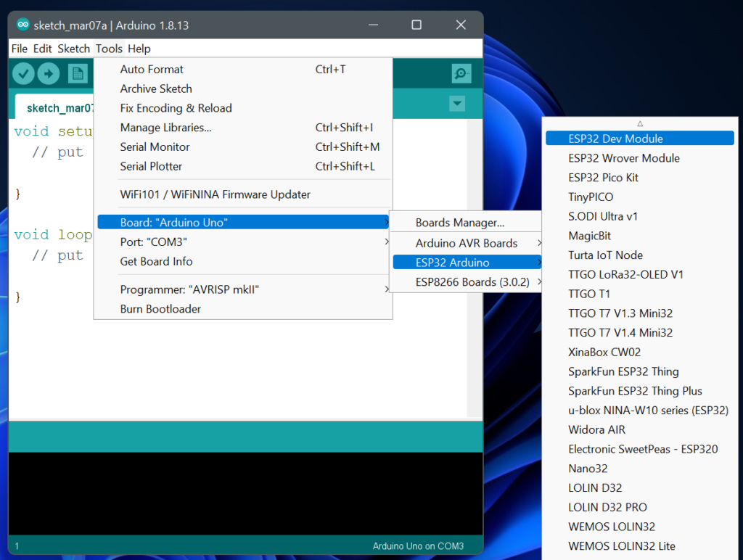Select Electronic SweetPeas - ESP320 board
Image resolution: width=743 pixels, height=560 pixels.
click(640, 449)
